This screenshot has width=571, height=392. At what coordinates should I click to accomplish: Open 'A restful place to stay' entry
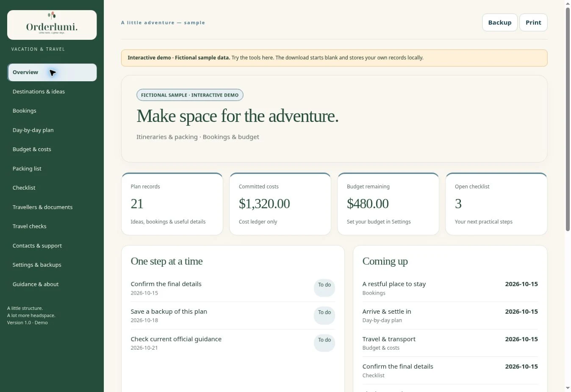coord(450,288)
